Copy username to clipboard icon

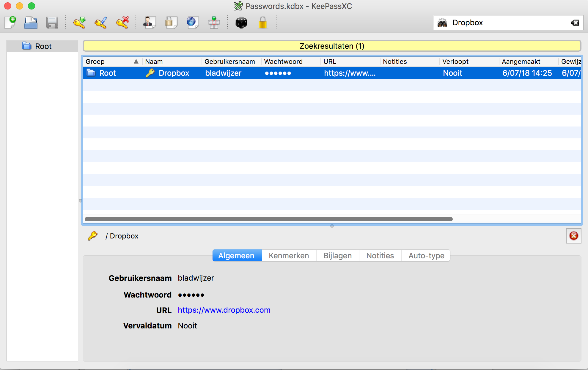point(150,23)
